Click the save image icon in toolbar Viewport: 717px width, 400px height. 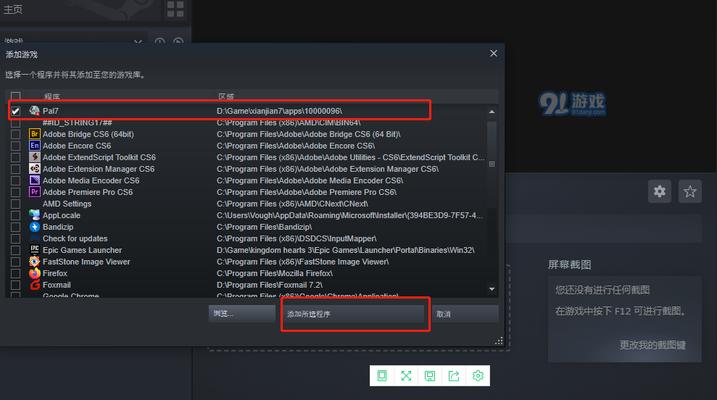[x=430, y=376]
